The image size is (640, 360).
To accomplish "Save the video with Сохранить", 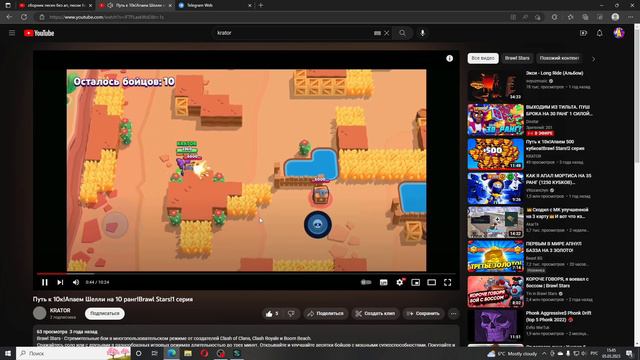I will 423,313.
